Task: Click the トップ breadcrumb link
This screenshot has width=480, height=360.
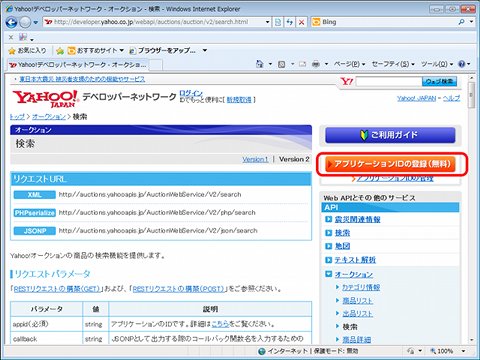Action: click(x=17, y=117)
